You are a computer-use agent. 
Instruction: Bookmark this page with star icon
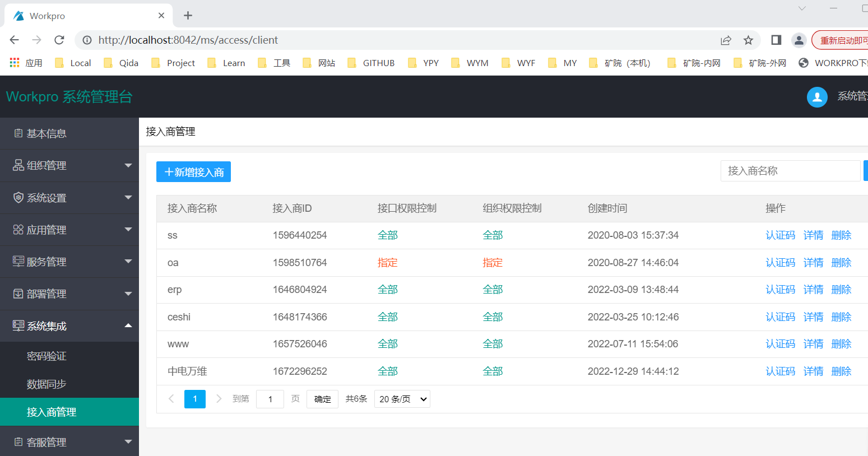[748, 40]
